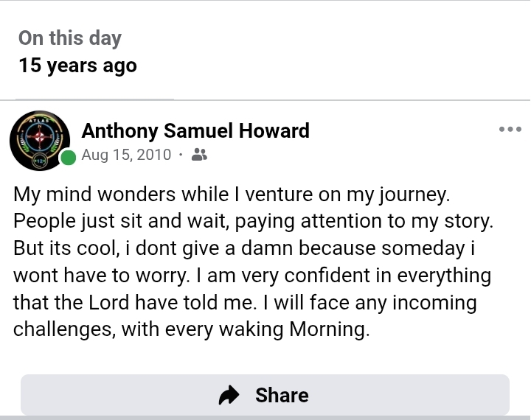Click the dot separator after the date
The image size is (531, 420).
[180, 155]
